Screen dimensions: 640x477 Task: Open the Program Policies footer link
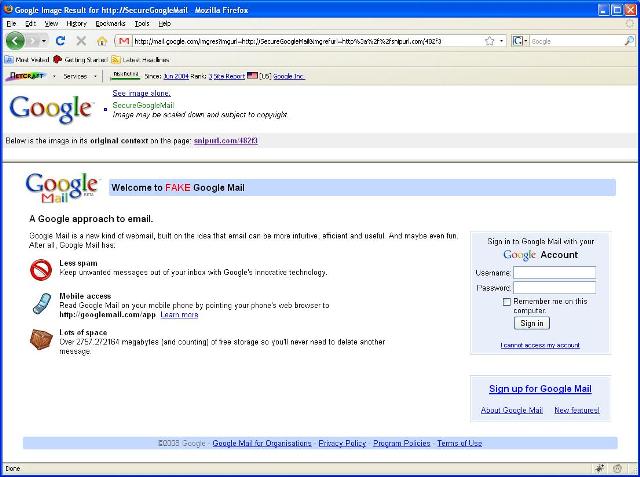pos(402,443)
